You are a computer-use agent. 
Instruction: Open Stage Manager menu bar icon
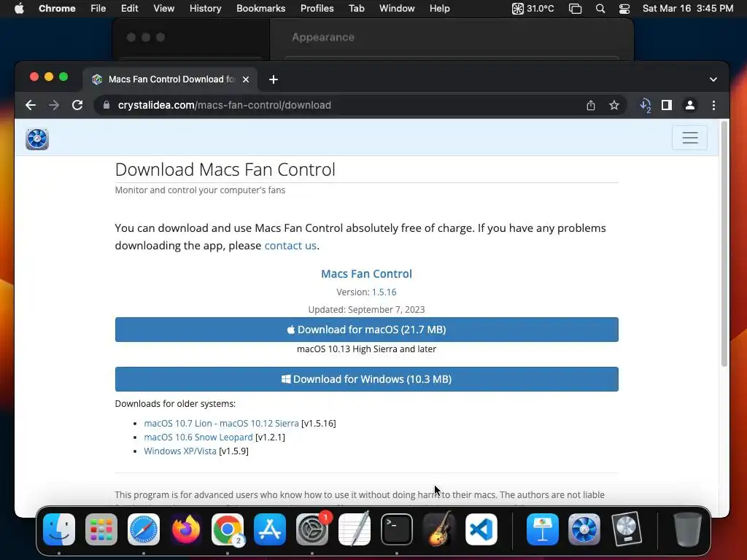(x=575, y=9)
